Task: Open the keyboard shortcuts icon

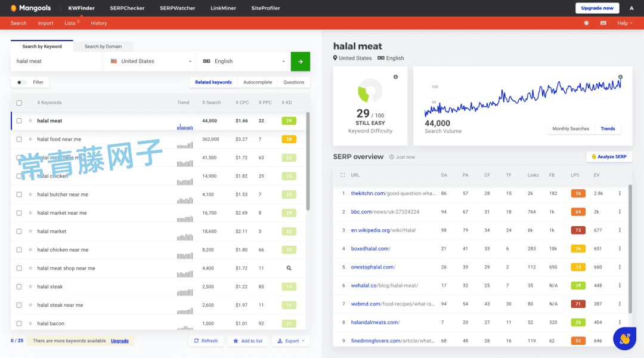Action: 603,23
